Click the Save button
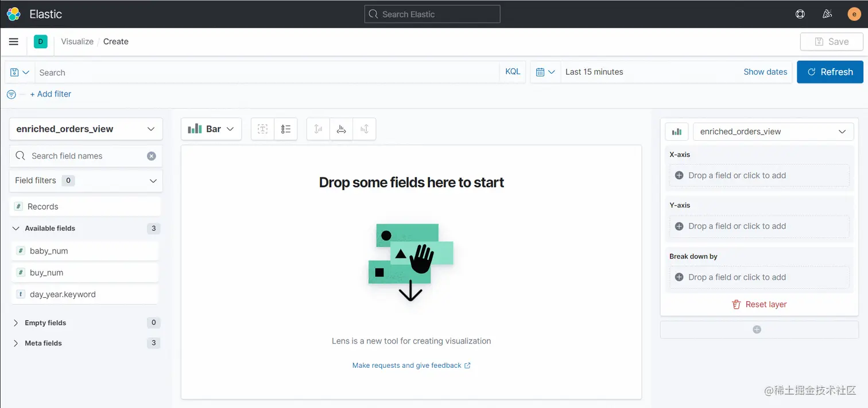This screenshot has width=868, height=408. point(832,41)
